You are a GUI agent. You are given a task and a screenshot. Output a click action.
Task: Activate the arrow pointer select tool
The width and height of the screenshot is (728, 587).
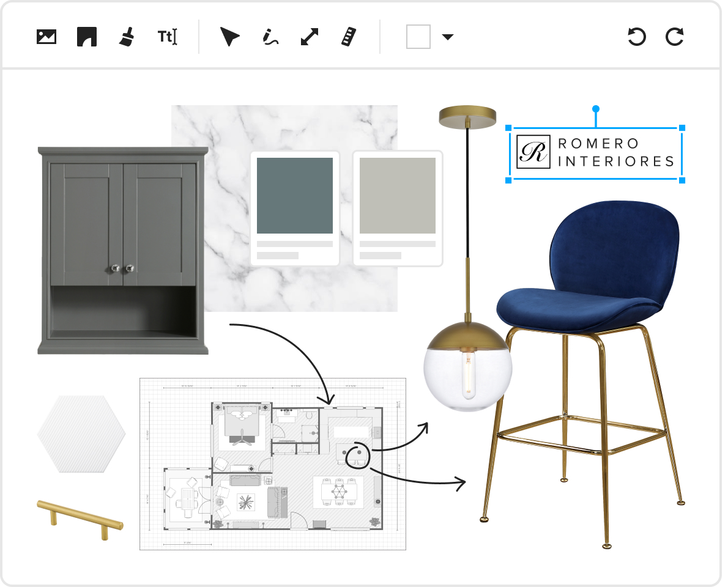229,37
